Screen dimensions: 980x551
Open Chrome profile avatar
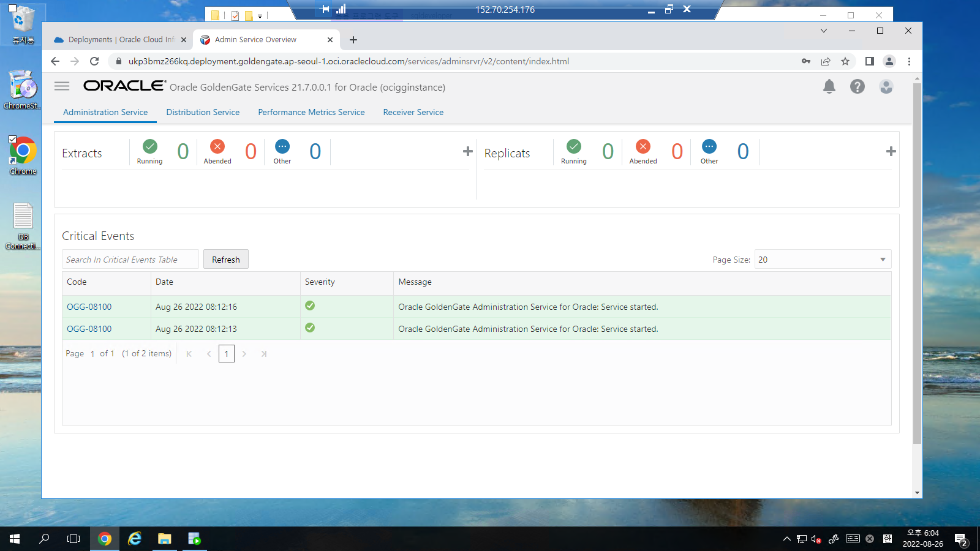point(889,61)
